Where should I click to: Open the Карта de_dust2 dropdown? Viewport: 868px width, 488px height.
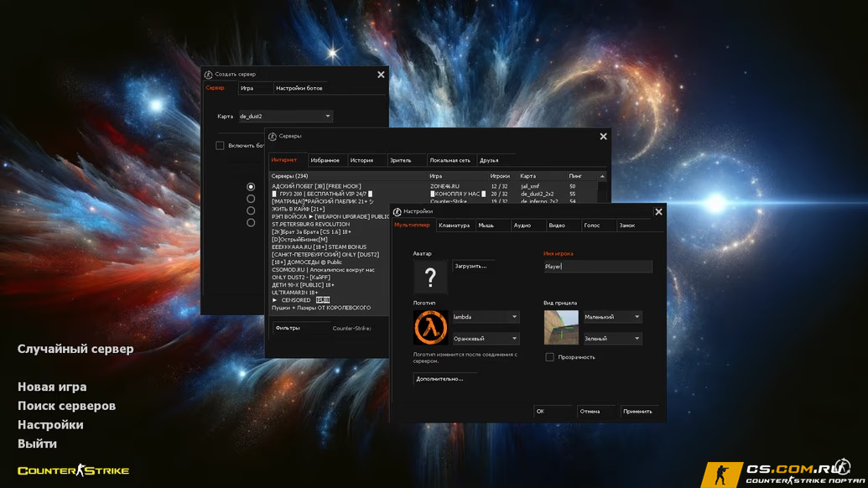285,117
